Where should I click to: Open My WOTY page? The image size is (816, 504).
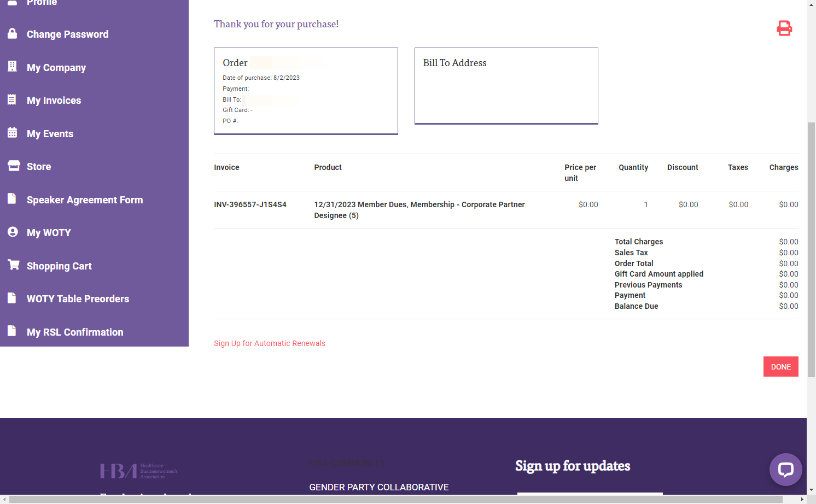49,233
